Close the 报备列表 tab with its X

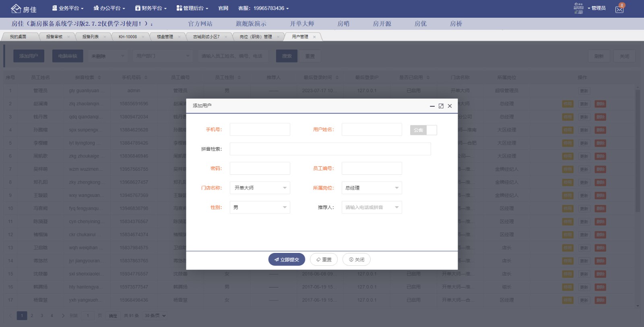click(105, 37)
